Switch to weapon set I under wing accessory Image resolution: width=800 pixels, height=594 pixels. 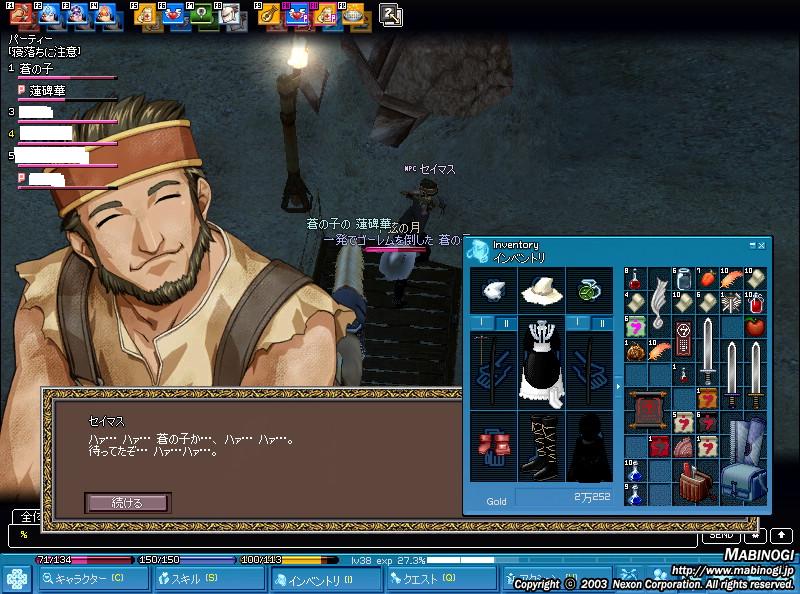[x=481, y=323]
